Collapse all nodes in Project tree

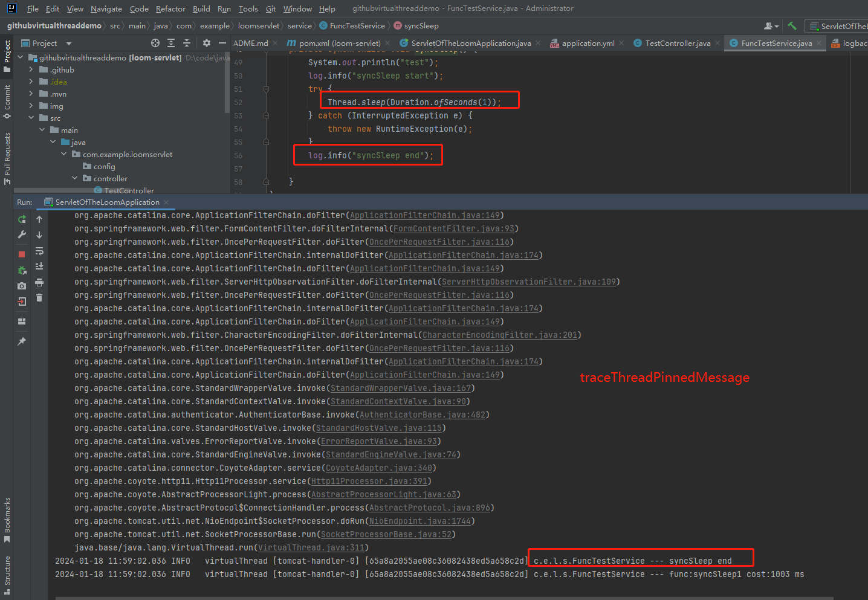pos(186,43)
